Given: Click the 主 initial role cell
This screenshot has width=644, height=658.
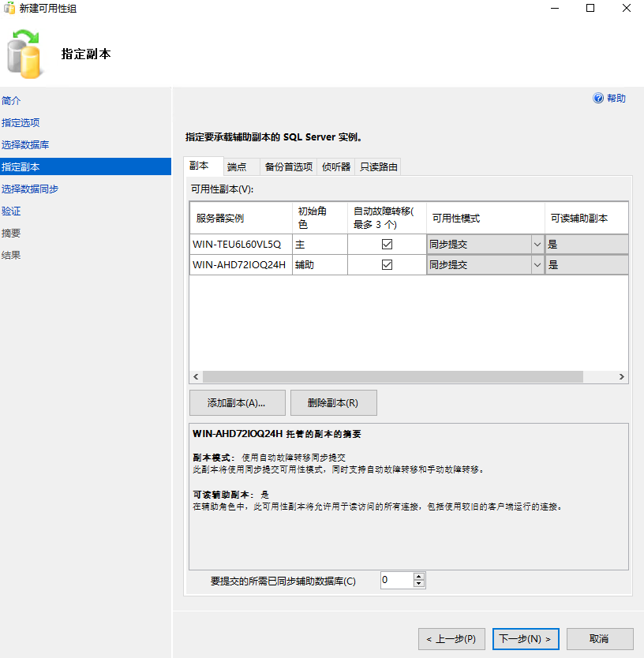Looking at the screenshot, I should [x=320, y=245].
